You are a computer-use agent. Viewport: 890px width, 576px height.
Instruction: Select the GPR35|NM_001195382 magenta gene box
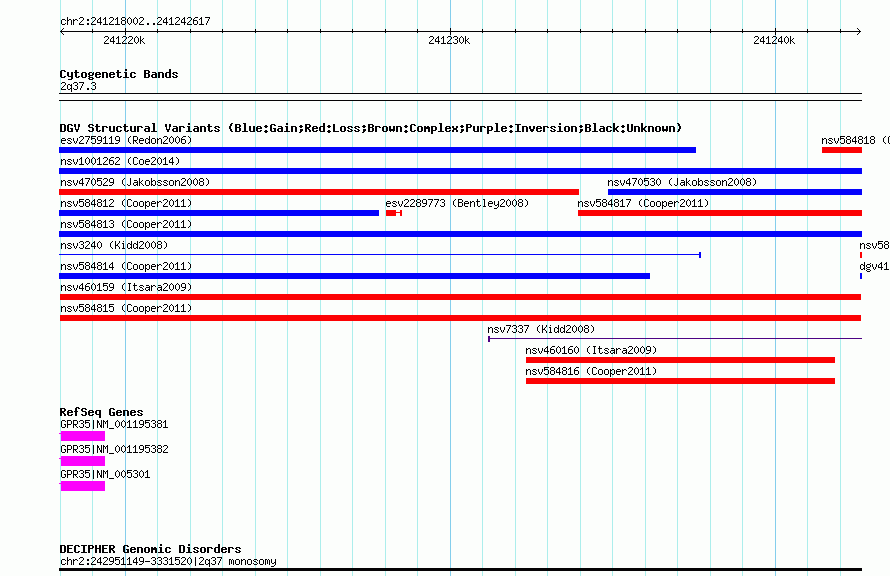point(82,461)
